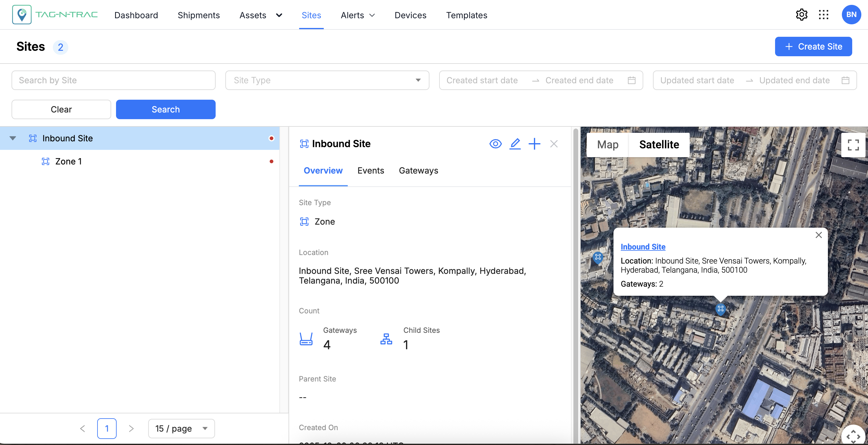Close the map info popup
Viewport: 868px width, 445px height.
tap(818, 235)
